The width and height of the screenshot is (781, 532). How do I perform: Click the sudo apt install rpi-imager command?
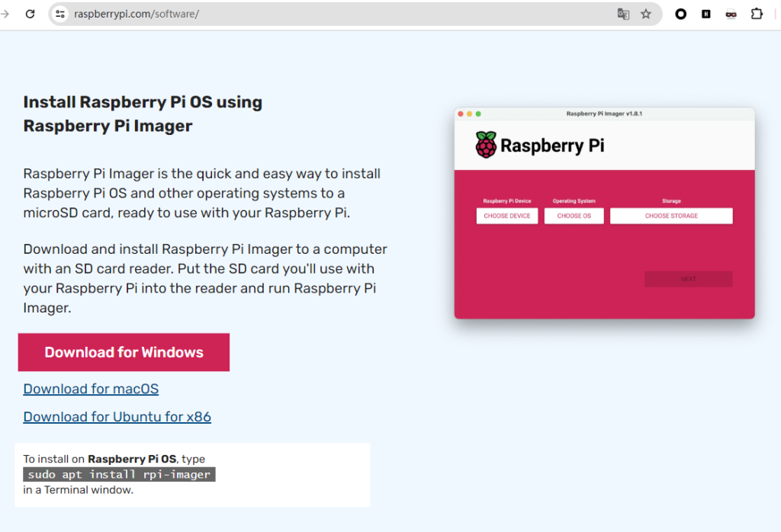pyautogui.click(x=119, y=475)
